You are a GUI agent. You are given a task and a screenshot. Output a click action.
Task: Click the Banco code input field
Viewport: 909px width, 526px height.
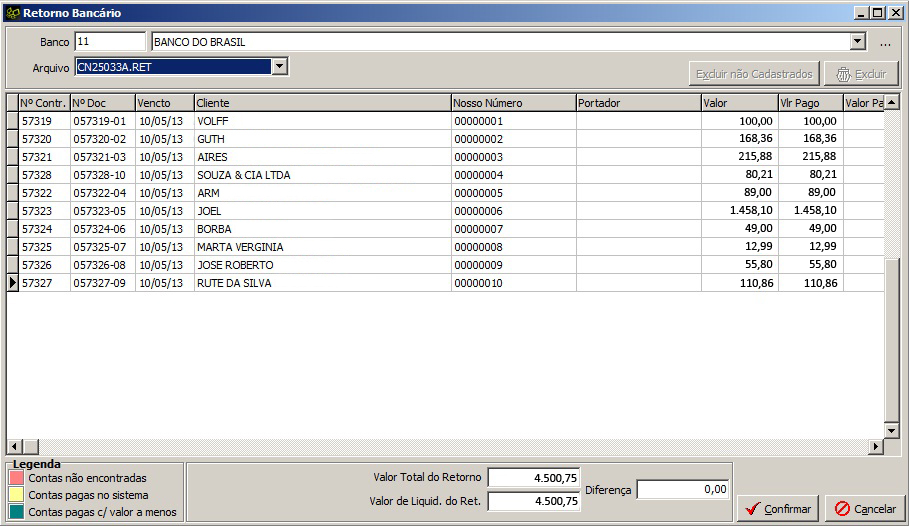click(110, 42)
